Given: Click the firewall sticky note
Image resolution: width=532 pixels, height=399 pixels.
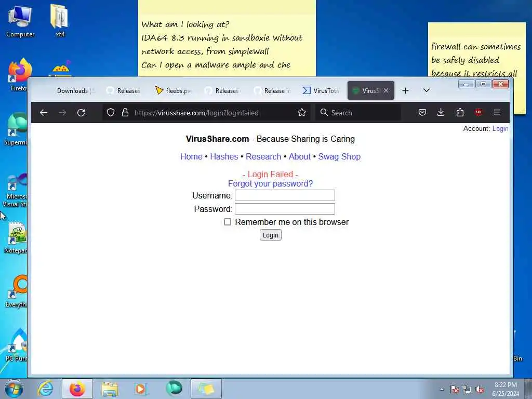Looking at the screenshot, I should click(477, 50).
